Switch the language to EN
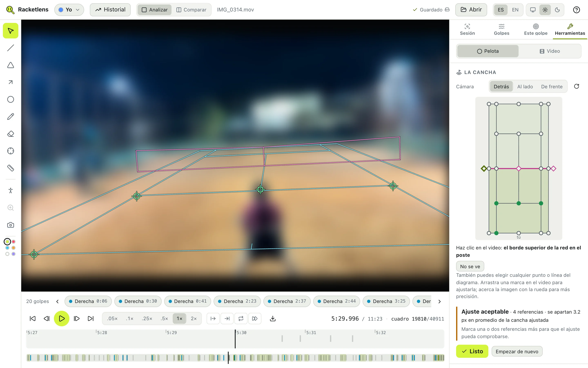The height and width of the screenshot is (368, 588). 515,10
